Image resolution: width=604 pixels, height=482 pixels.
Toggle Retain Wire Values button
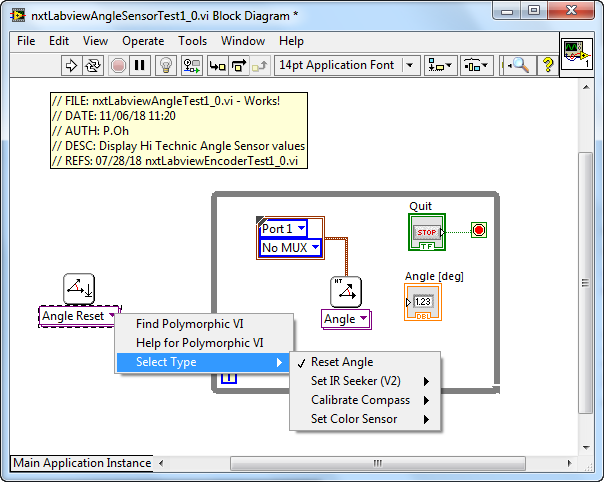[191, 65]
